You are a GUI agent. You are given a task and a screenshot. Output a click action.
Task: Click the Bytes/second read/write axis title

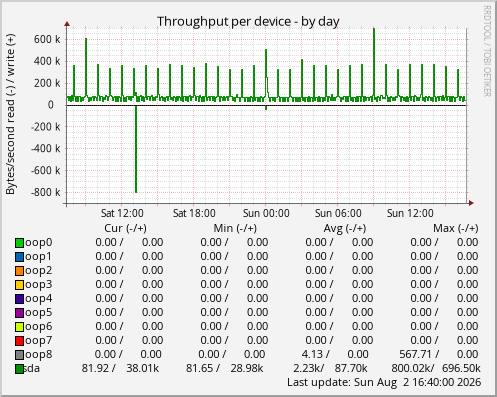click(10, 114)
